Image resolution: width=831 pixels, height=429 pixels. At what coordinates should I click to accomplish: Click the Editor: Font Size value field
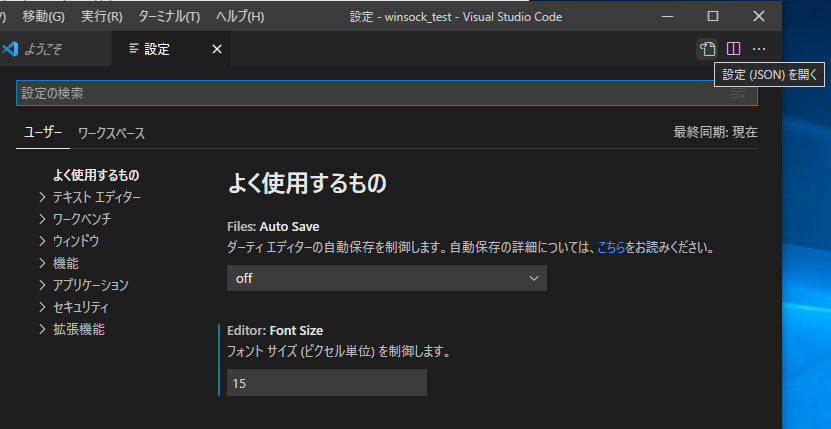[326, 382]
